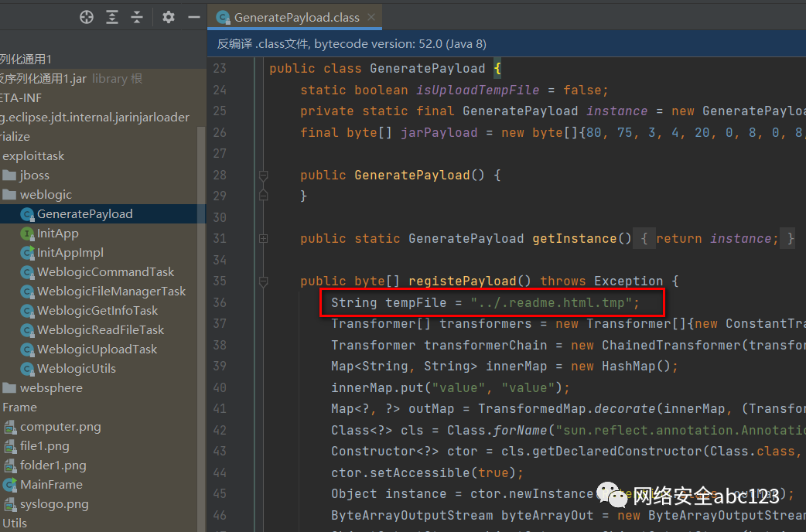Click the weblogic folder icon
Screen dimensions: 806x532
point(9,195)
